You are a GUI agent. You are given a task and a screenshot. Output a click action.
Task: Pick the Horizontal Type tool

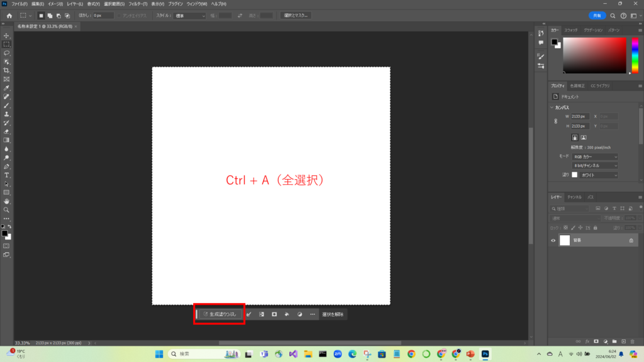click(x=6, y=175)
